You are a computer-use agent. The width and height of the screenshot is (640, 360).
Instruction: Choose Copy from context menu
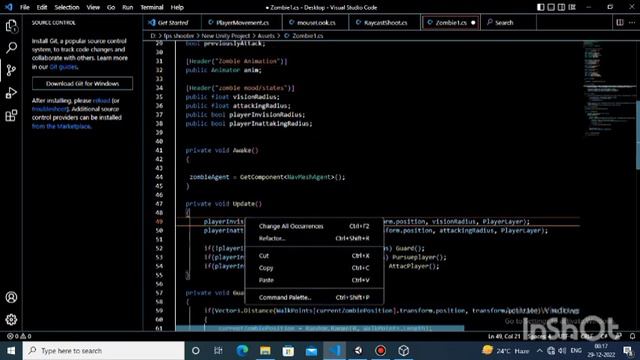coord(314,268)
